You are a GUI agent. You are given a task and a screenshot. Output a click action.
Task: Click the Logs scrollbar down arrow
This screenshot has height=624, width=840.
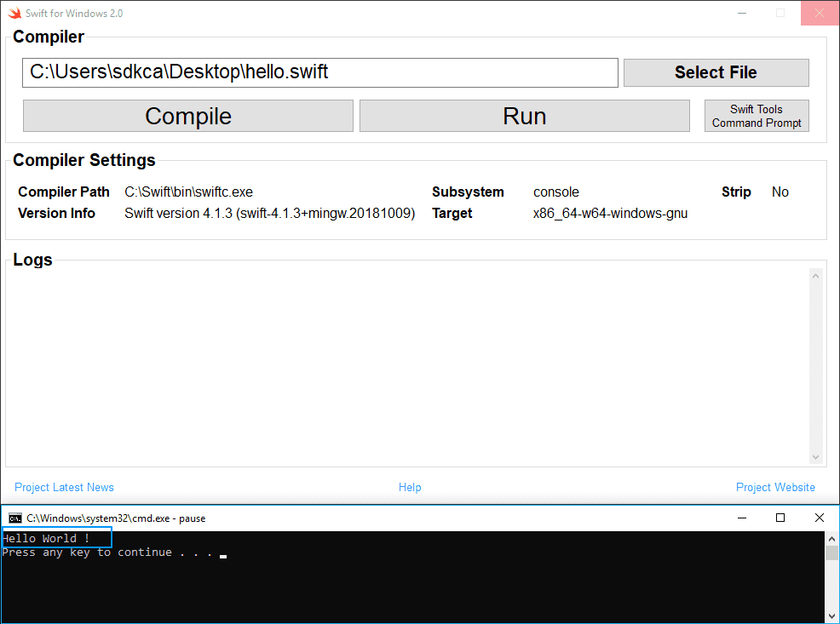(816, 457)
